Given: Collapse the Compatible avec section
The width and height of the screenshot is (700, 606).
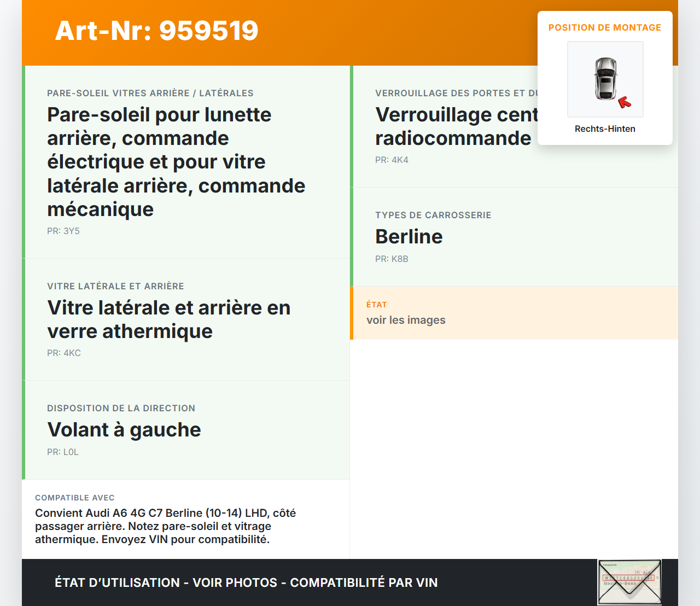Looking at the screenshot, I should [x=75, y=498].
